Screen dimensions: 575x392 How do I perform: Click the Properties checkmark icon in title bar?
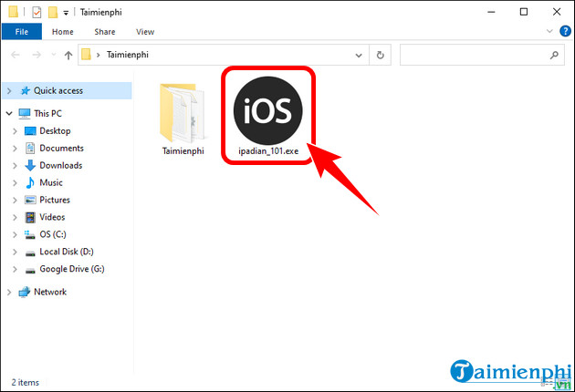37,12
